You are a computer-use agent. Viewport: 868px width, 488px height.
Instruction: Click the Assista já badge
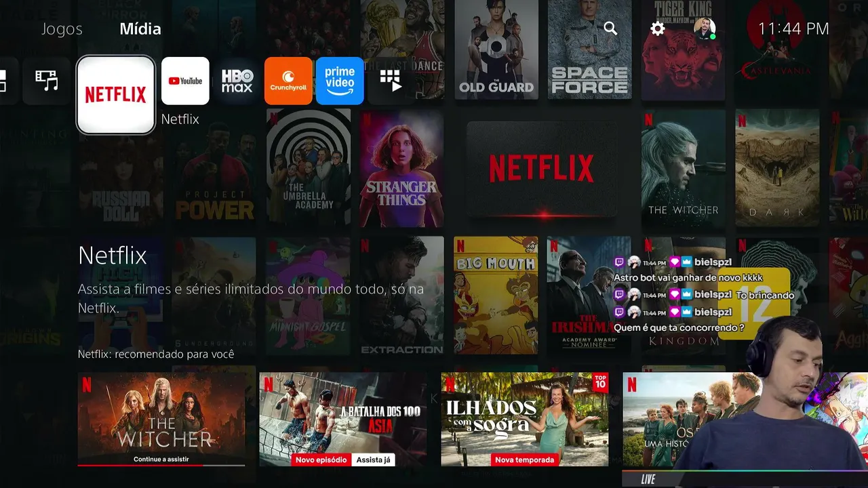tap(373, 460)
